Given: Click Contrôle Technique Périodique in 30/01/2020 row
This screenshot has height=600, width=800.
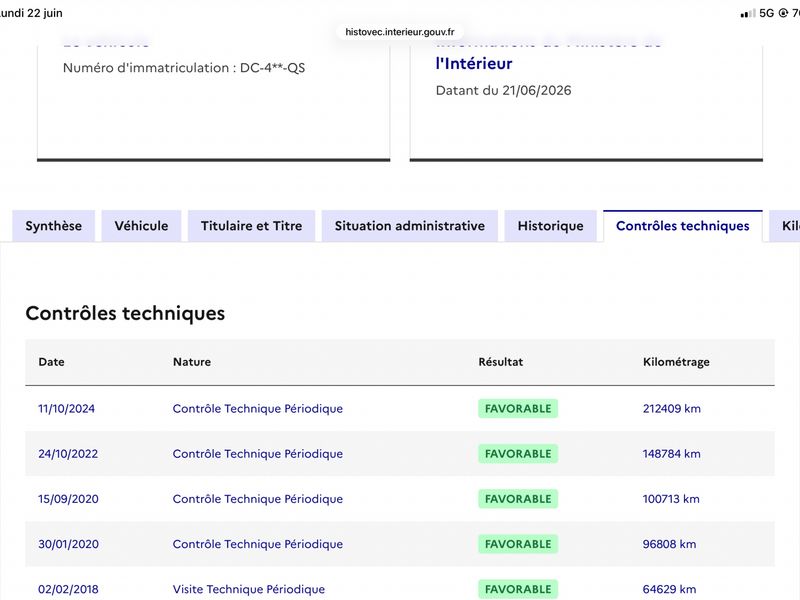Looking at the screenshot, I should point(258,544).
